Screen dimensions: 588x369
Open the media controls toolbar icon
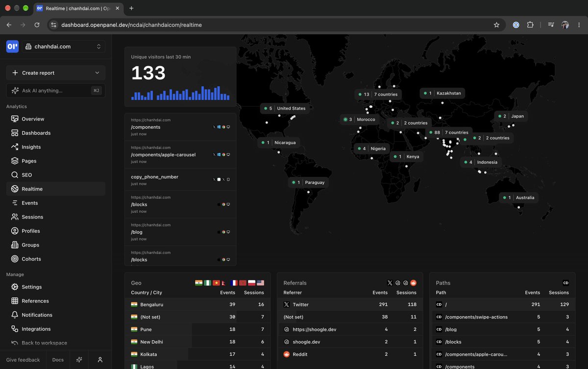[551, 25]
